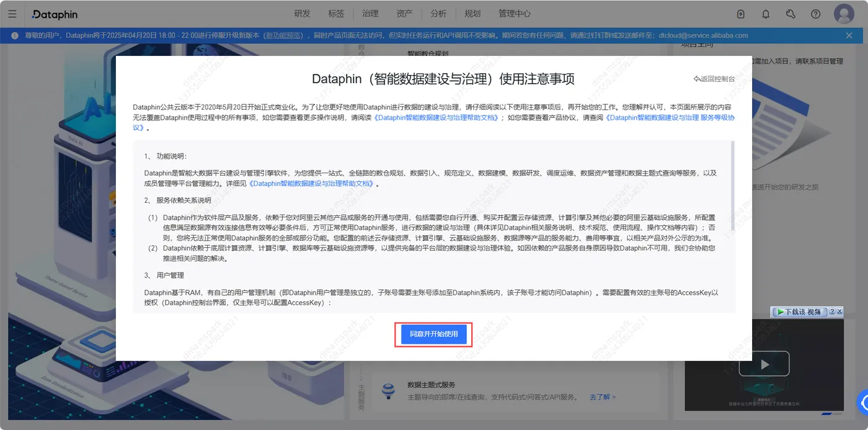The image size is (868, 430).
Task: Click the lightning-bolt icon in the header
Action: click(x=741, y=14)
